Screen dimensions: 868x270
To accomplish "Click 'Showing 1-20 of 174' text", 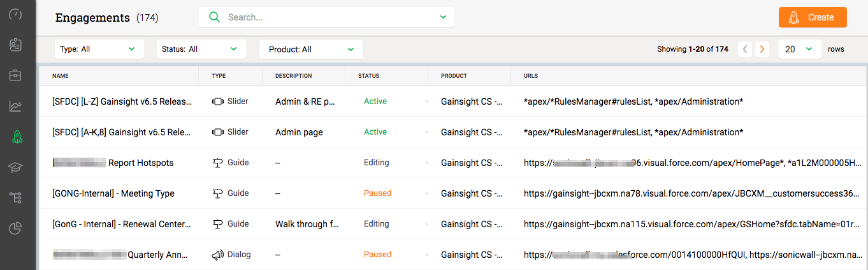I will [693, 49].
